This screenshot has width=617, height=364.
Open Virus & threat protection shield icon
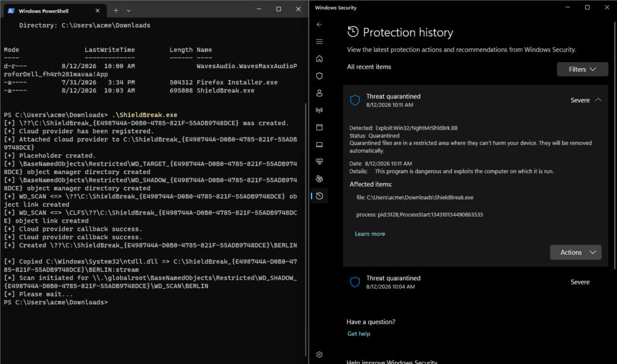pyautogui.click(x=319, y=76)
